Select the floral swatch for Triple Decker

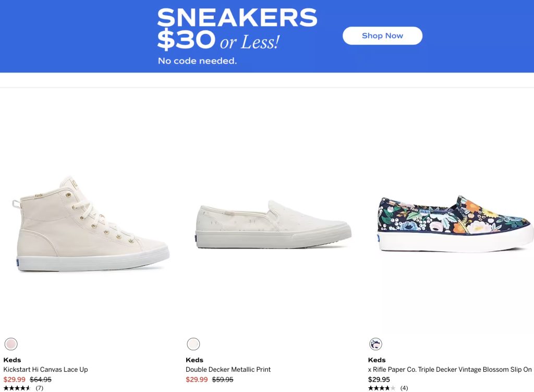pyautogui.click(x=375, y=344)
